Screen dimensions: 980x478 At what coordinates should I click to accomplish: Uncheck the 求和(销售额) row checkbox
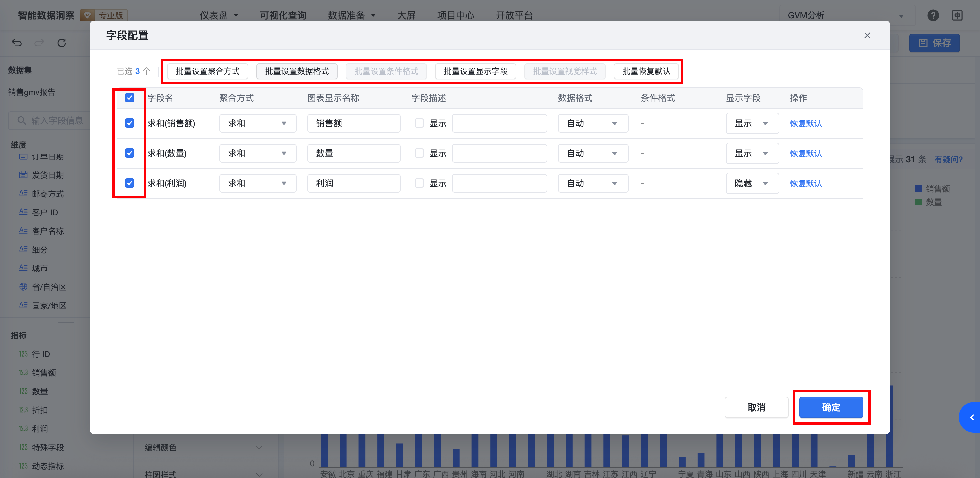pos(130,123)
